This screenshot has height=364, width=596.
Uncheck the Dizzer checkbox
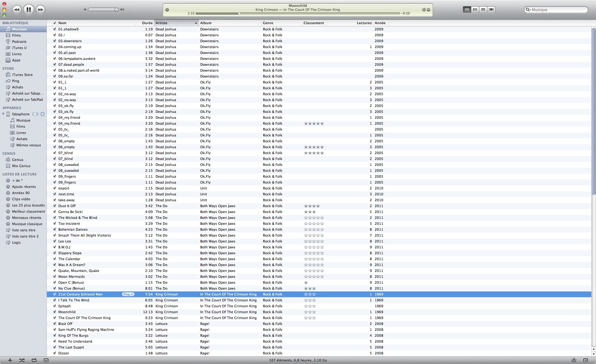pos(55,353)
